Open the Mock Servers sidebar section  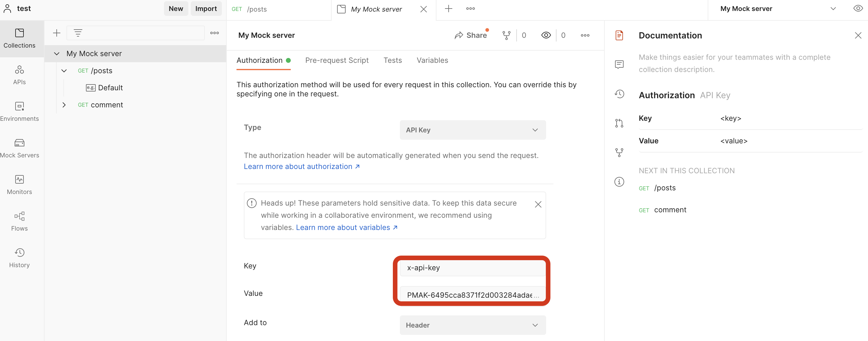[19, 148]
